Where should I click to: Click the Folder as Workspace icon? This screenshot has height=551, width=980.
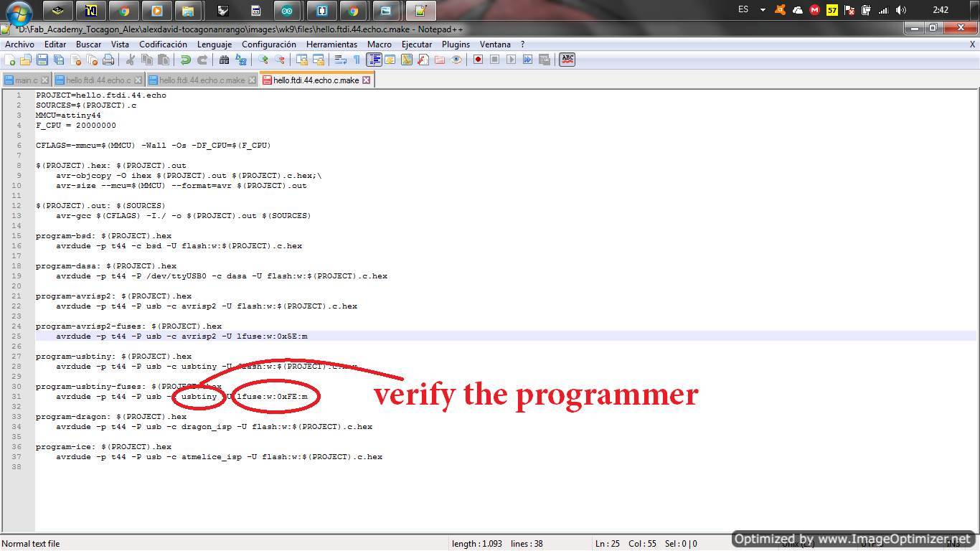pos(440,60)
